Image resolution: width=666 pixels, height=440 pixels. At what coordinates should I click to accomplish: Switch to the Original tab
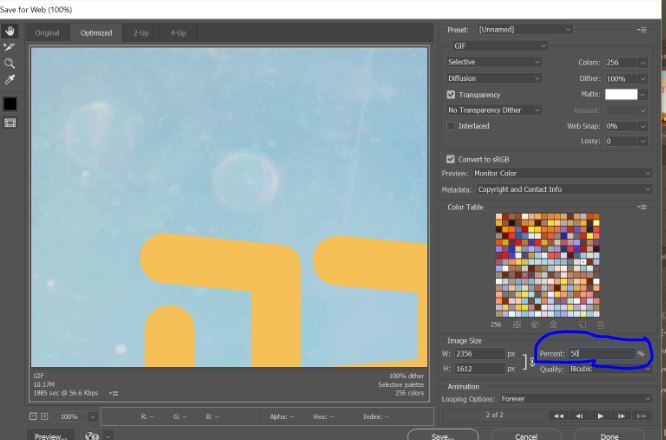click(47, 33)
